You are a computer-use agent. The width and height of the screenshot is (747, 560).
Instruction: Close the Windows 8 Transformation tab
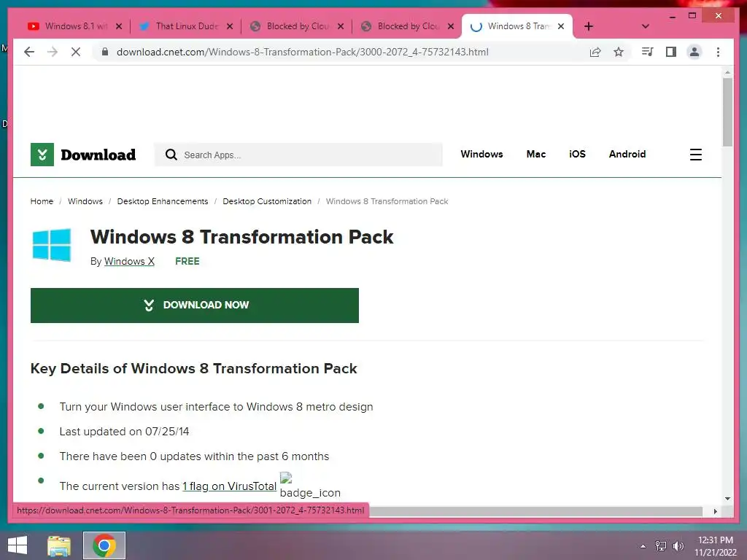pos(561,26)
